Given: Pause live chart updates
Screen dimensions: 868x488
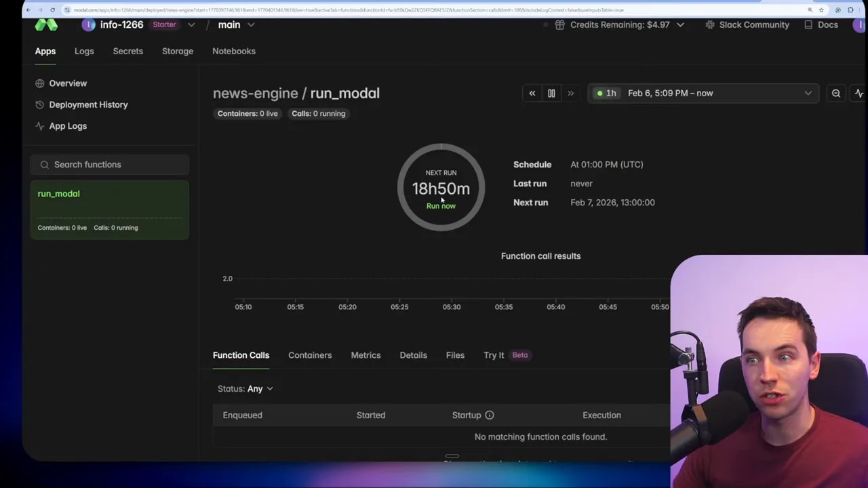Looking at the screenshot, I should point(551,93).
